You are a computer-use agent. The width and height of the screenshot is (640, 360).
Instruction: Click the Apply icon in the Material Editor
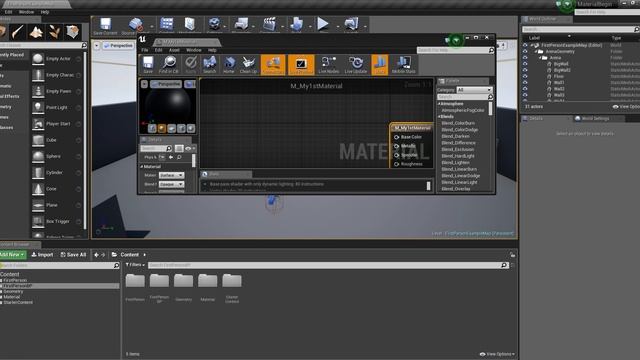coord(191,65)
